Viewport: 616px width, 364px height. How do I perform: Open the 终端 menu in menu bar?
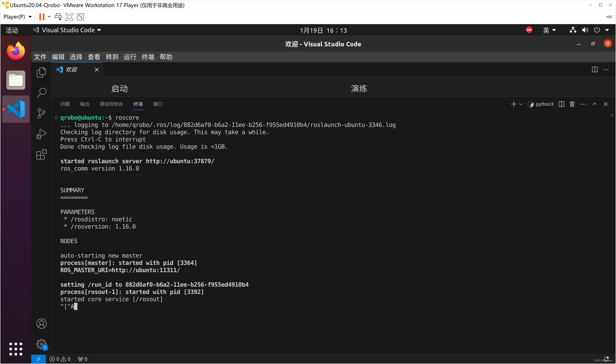coord(148,57)
